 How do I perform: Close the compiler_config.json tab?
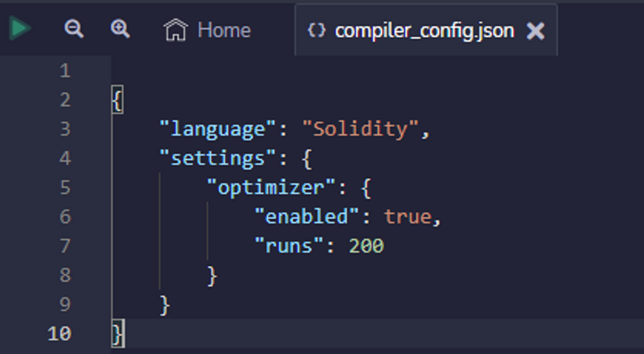click(x=535, y=31)
